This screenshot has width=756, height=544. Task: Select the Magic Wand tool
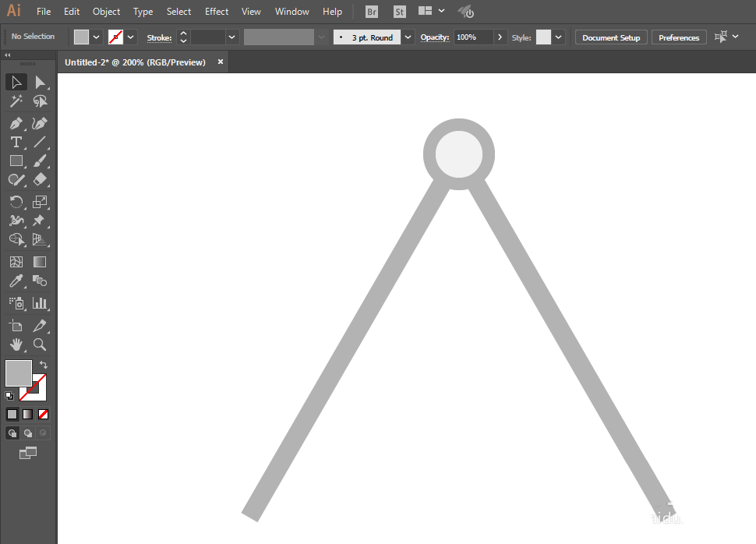pyautogui.click(x=16, y=101)
